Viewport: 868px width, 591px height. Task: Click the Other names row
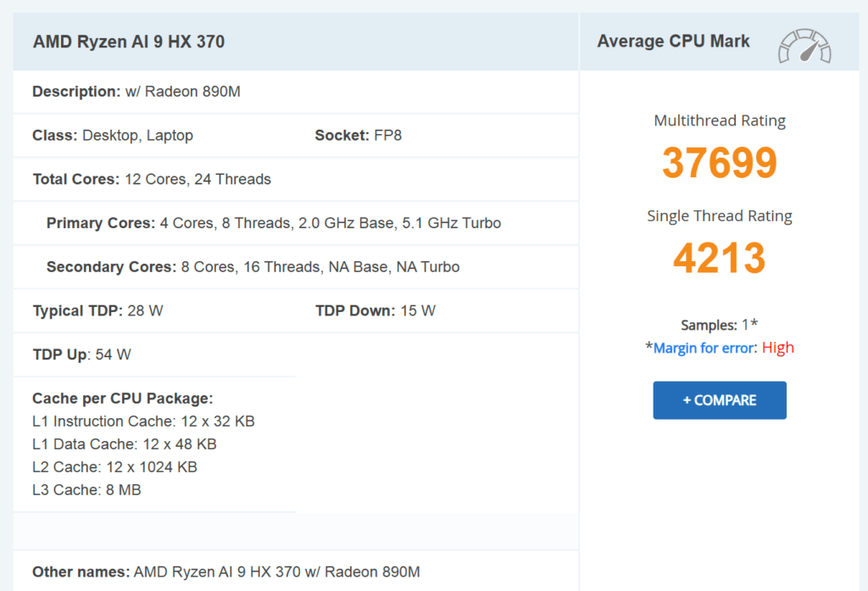296,571
